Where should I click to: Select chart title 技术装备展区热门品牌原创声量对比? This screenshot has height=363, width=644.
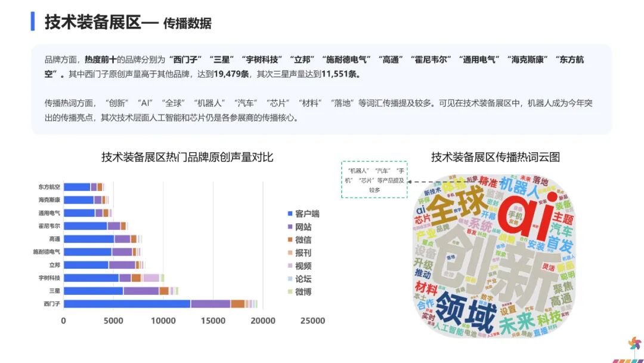187,157
